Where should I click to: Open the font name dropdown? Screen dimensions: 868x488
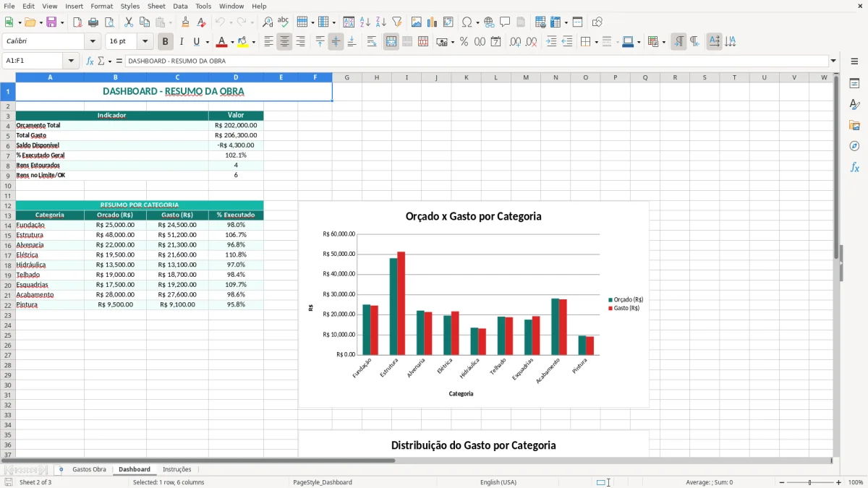point(93,42)
